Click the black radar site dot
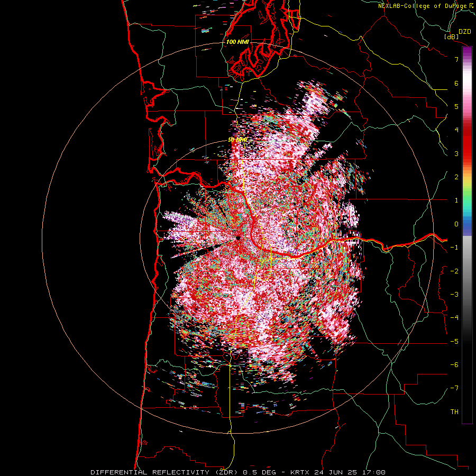This screenshot has height=476, width=476. 238,239
